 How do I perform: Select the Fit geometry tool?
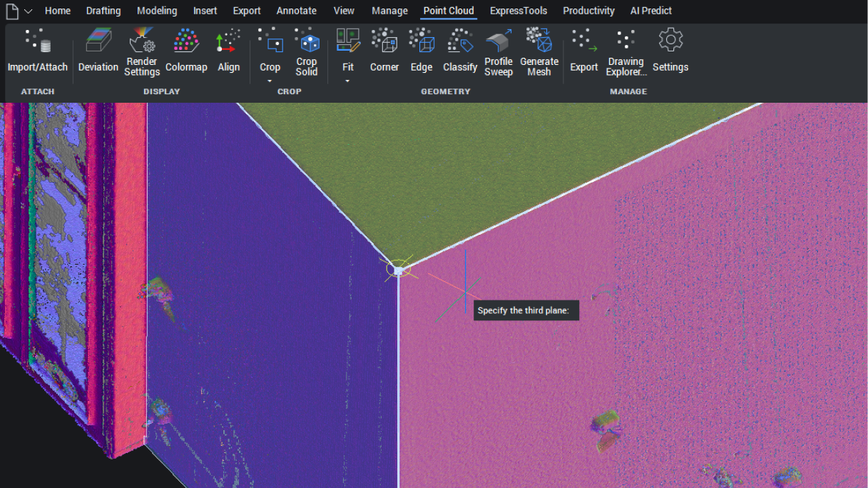(x=348, y=51)
